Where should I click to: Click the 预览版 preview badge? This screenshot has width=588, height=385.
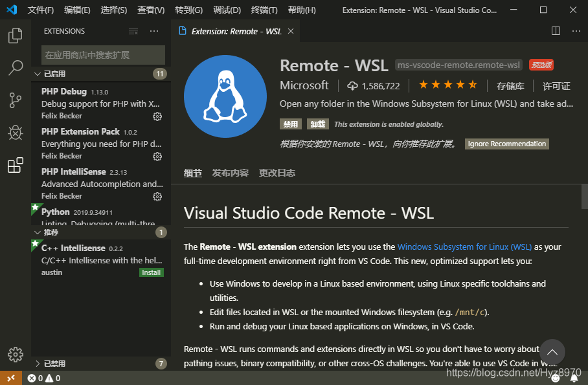click(x=541, y=65)
